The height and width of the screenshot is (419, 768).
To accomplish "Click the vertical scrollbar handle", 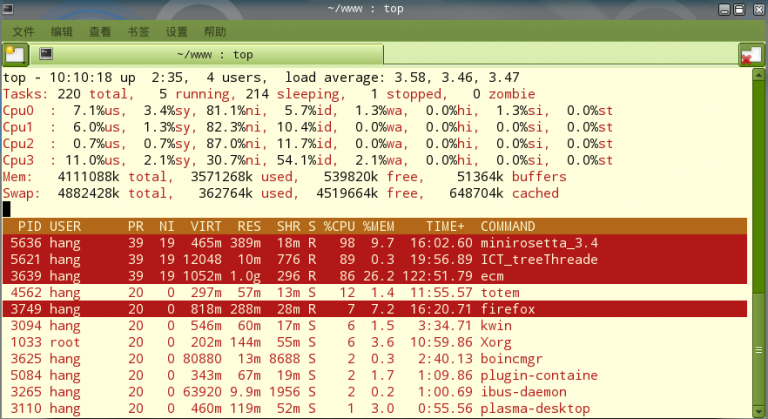I will (759, 349).
